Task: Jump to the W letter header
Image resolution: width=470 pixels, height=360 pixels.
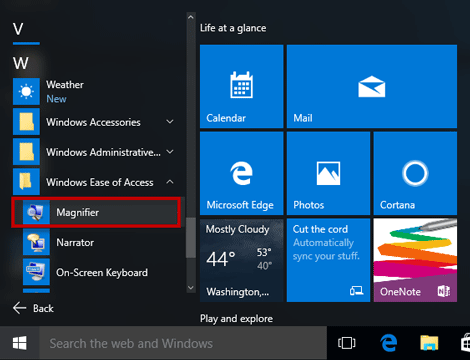Action: pos(21,63)
